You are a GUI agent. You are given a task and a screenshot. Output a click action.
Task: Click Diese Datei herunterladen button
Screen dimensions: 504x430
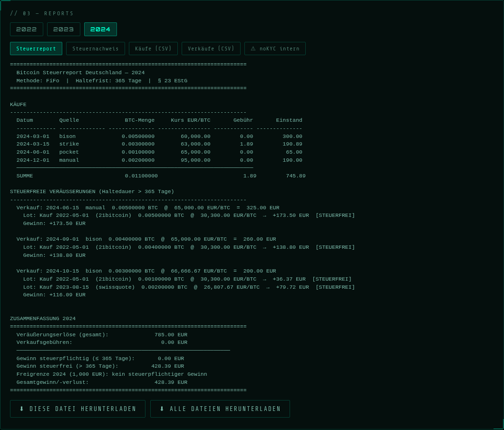pyautogui.click(x=78, y=409)
